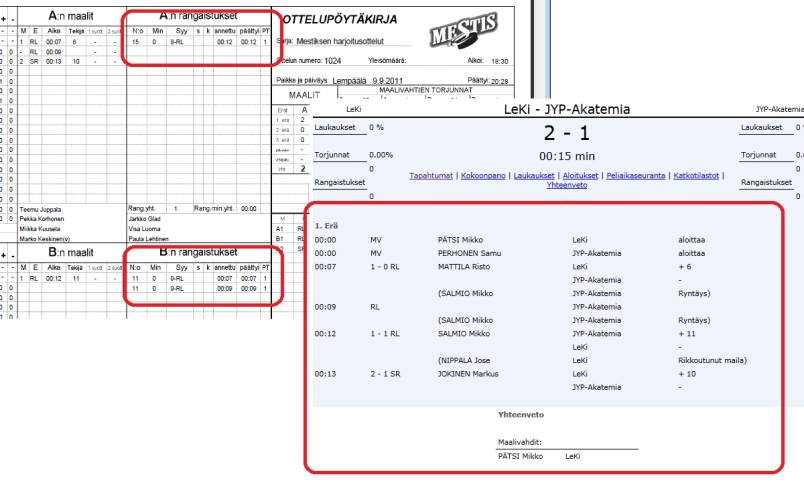The height and width of the screenshot is (491, 804).
Task: Click the 18:30 start time
Action: pos(499,62)
